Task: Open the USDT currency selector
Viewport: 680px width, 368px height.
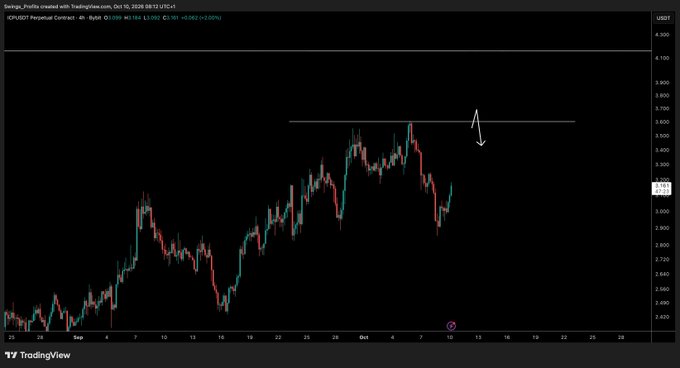Action: [x=663, y=18]
